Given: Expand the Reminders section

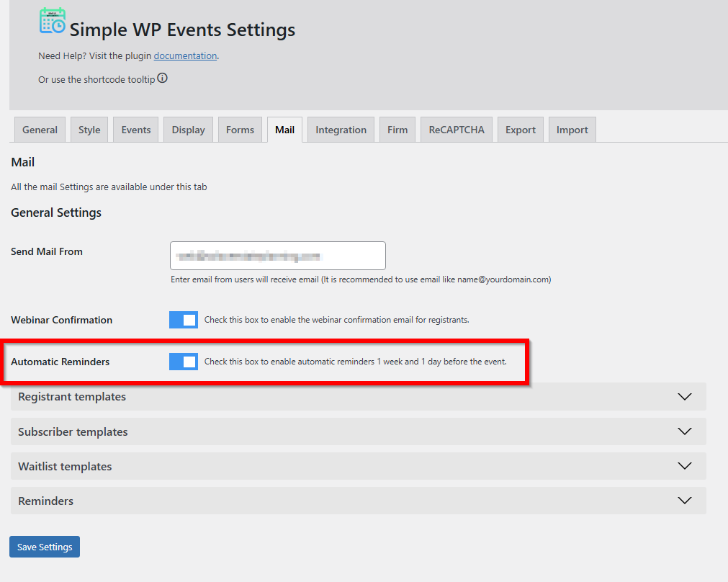Looking at the screenshot, I should click(x=359, y=501).
